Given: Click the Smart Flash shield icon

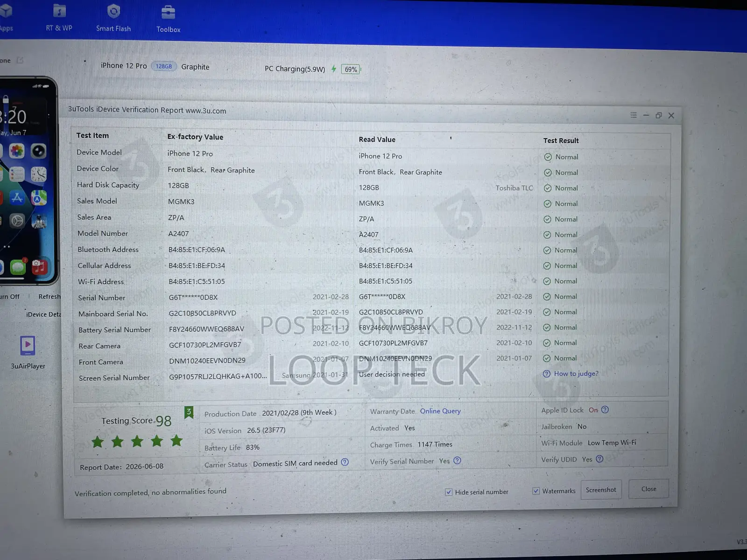Looking at the screenshot, I should click(113, 11).
